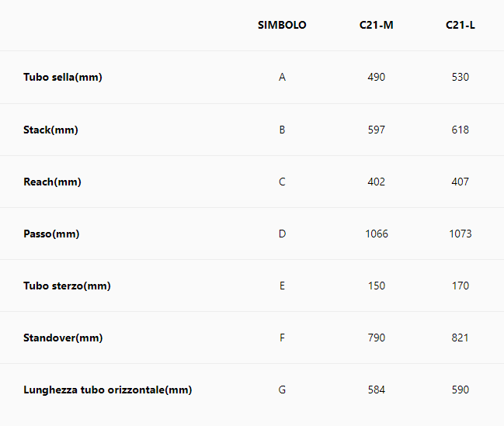Click the SIMBOLO column header
Image resolution: width=504 pixels, height=426 pixels.
point(282,25)
